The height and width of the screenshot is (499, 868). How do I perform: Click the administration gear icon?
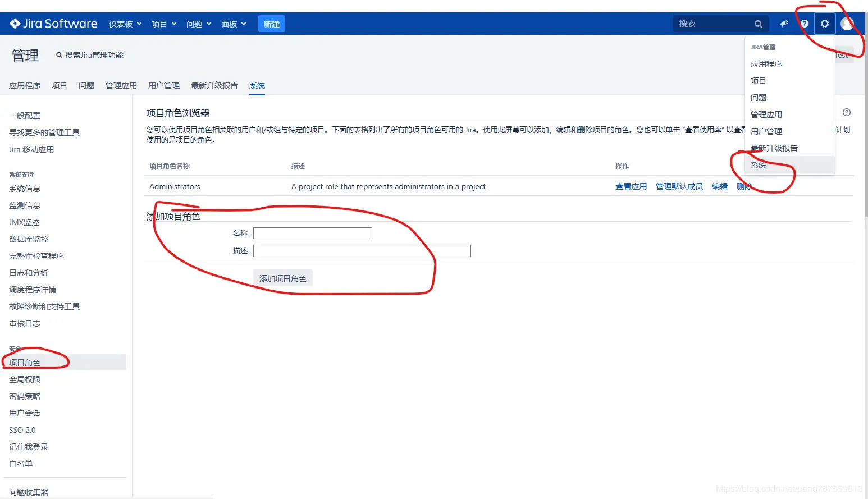(x=824, y=24)
